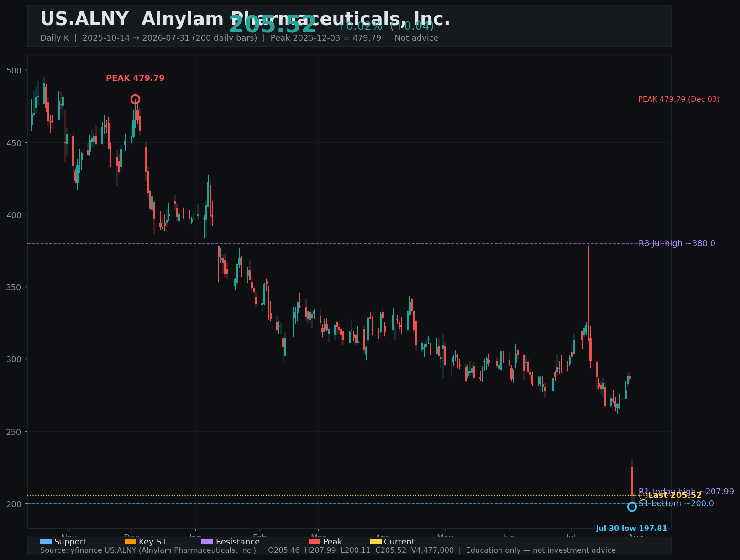
Task: Click the yellow Current legend swatch
Action: pos(376,542)
